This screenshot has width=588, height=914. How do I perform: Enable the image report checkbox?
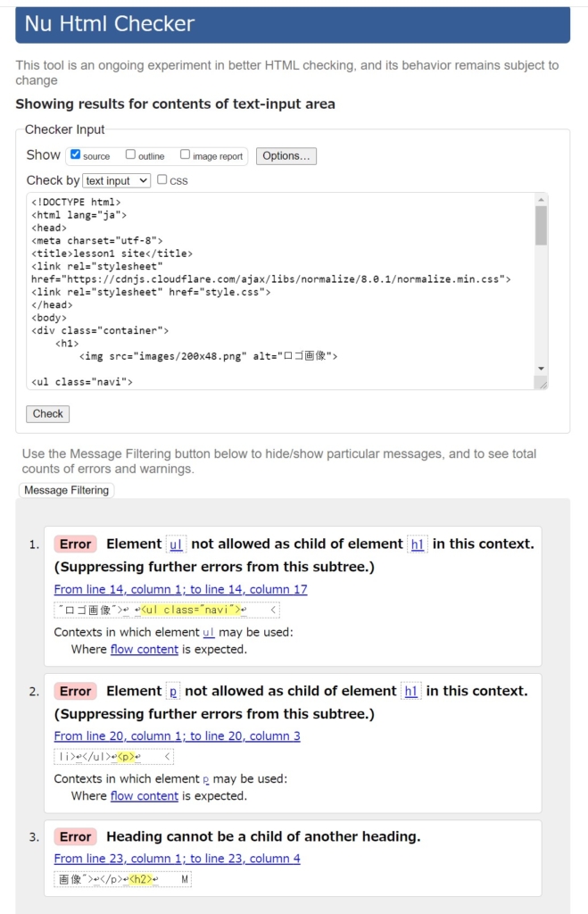[186, 154]
